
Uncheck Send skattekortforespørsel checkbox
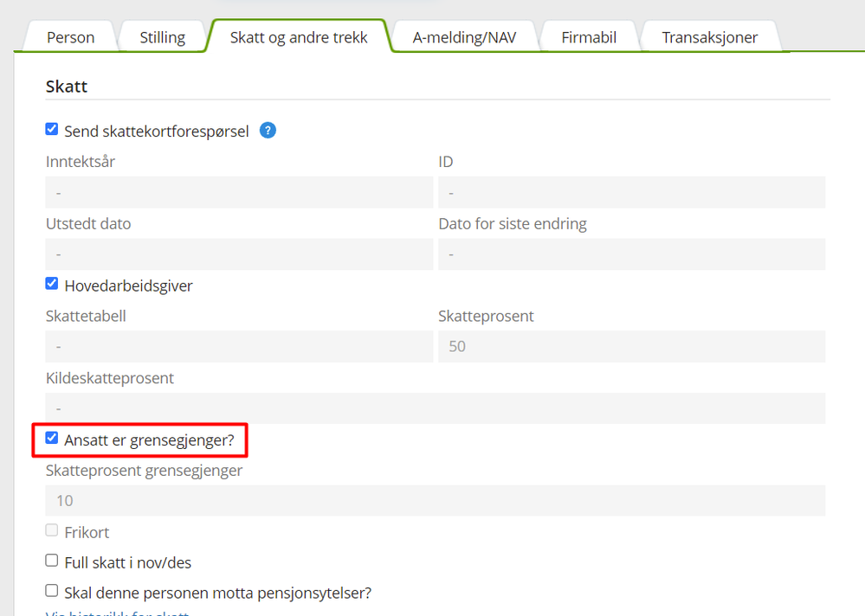coord(52,130)
